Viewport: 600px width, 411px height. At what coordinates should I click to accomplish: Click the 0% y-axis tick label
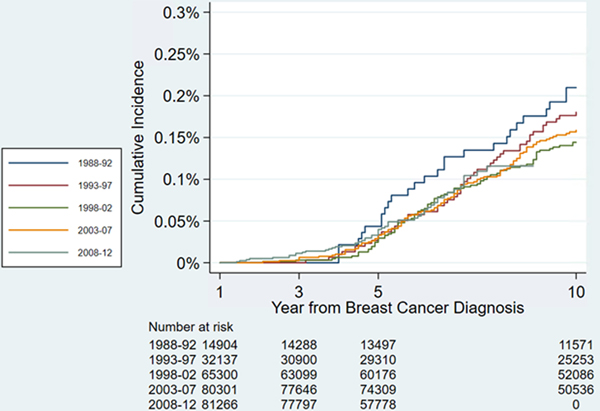coord(193,263)
